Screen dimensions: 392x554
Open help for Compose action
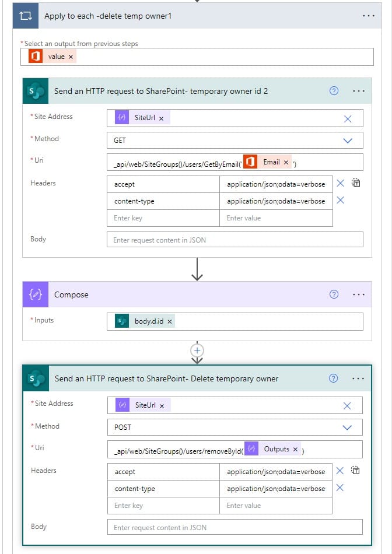pos(334,294)
